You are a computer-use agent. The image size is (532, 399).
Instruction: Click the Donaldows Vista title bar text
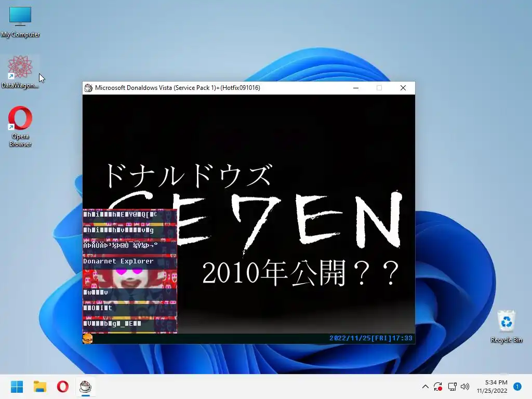pos(178,88)
